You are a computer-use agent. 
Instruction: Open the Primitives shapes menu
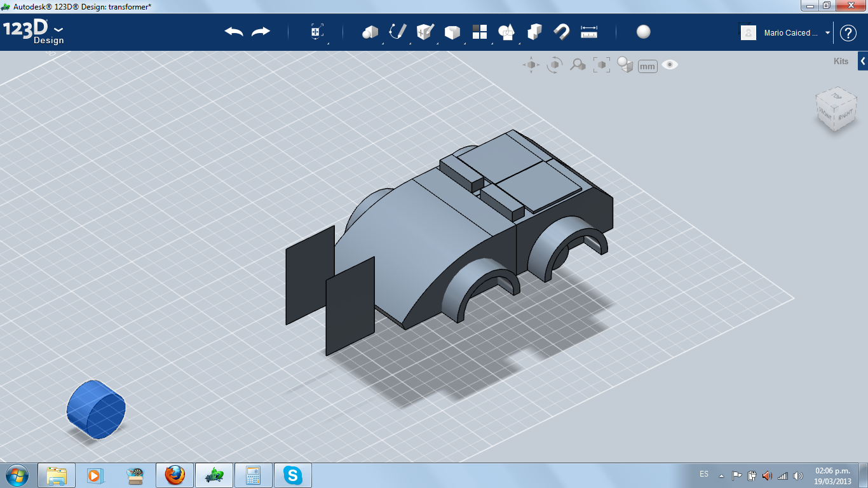coord(370,32)
